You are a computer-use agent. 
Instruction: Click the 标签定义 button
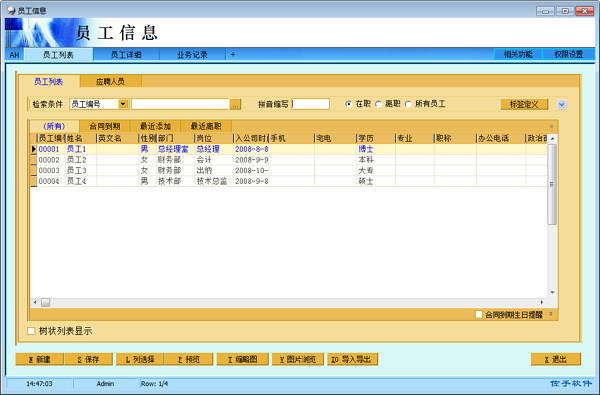[524, 104]
